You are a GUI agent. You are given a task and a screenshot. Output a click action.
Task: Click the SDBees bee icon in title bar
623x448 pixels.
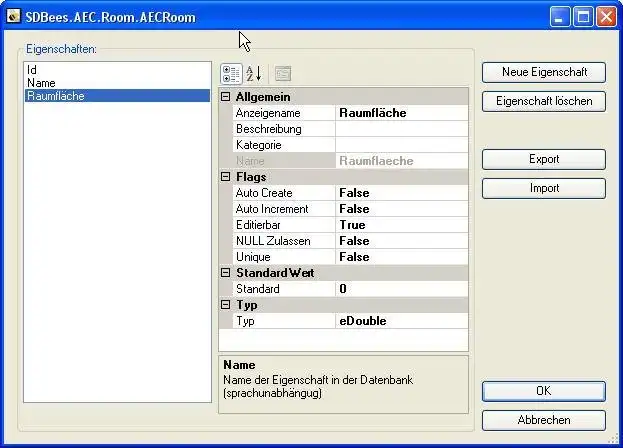point(13,16)
